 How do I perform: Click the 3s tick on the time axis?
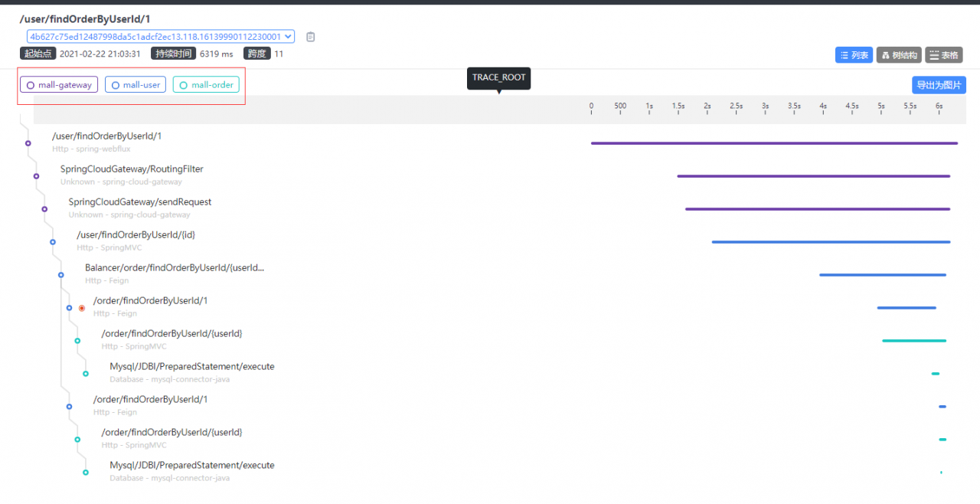(765, 106)
